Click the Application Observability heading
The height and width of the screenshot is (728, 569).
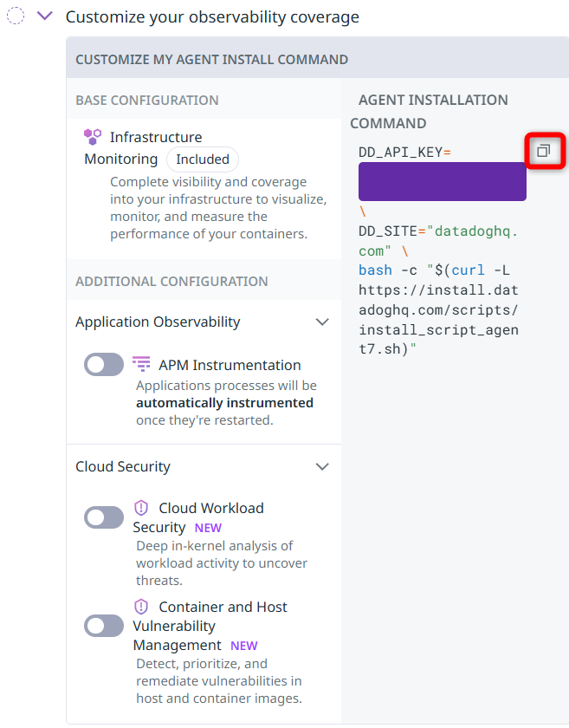pyautogui.click(x=158, y=322)
